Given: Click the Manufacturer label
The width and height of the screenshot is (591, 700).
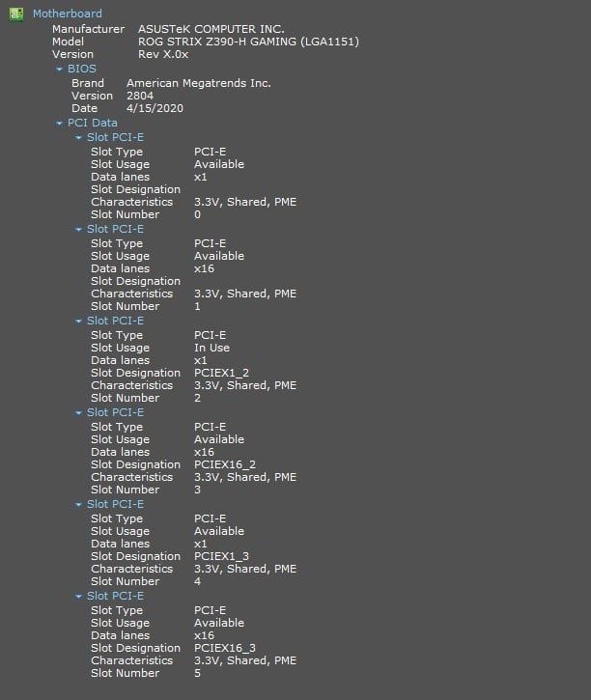Looking at the screenshot, I should [x=89, y=29].
